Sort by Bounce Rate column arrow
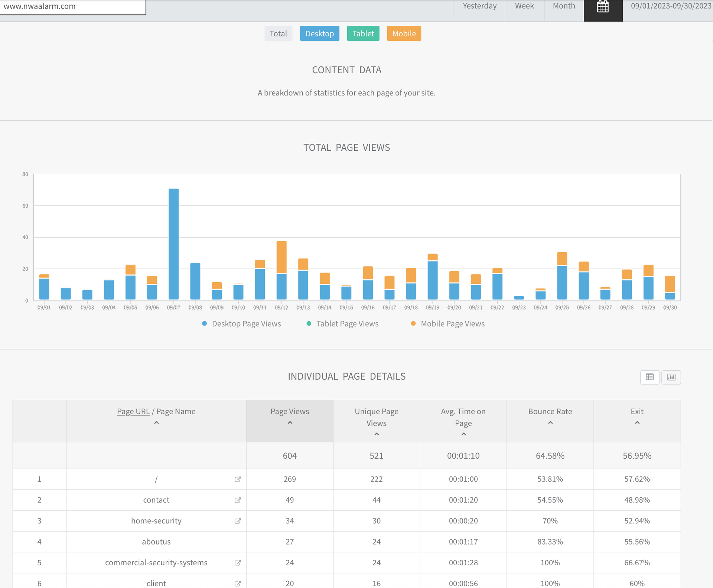The image size is (713, 588). [x=550, y=423]
